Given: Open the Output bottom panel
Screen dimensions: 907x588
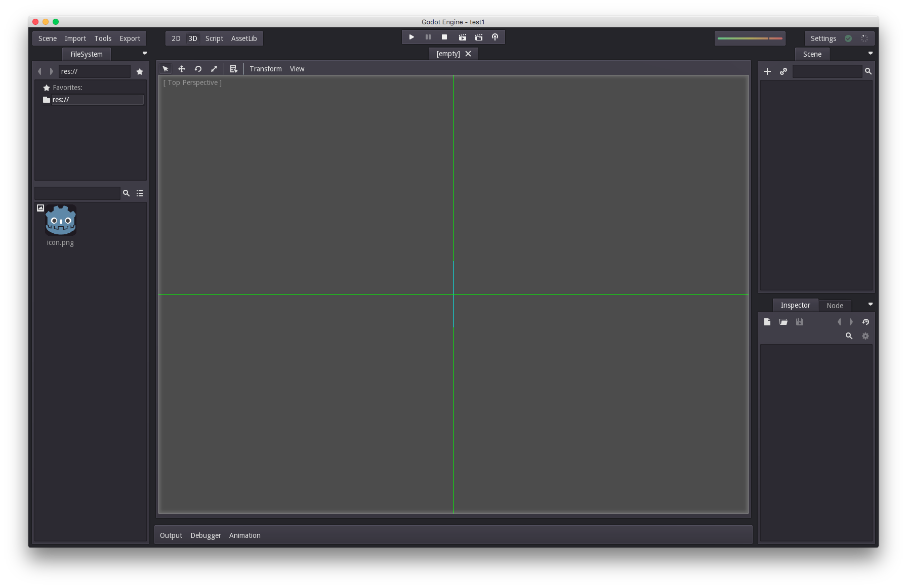Looking at the screenshot, I should 171,535.
